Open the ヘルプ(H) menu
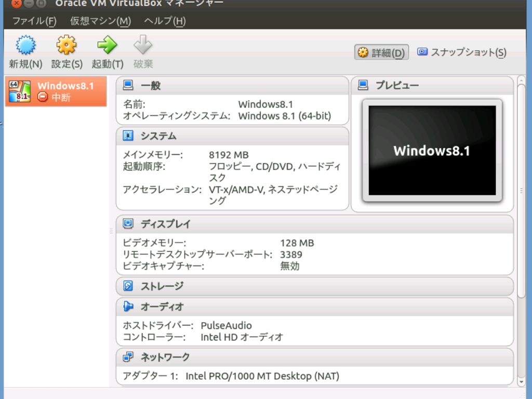Image resolution: width=532 pixels, height=399 pixels. (165, 21)
